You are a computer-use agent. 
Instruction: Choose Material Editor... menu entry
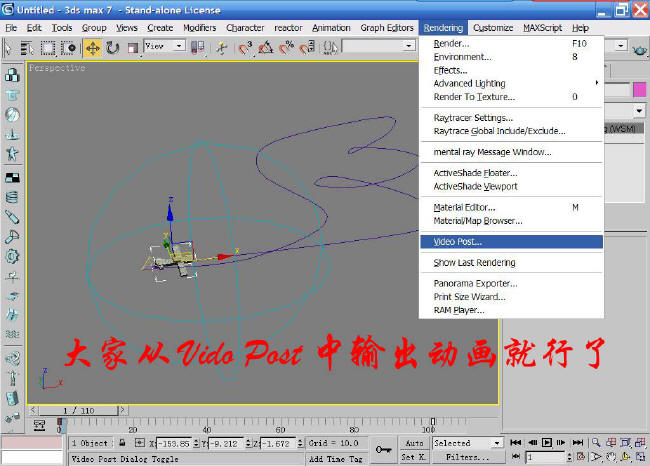tap(511, 207)
